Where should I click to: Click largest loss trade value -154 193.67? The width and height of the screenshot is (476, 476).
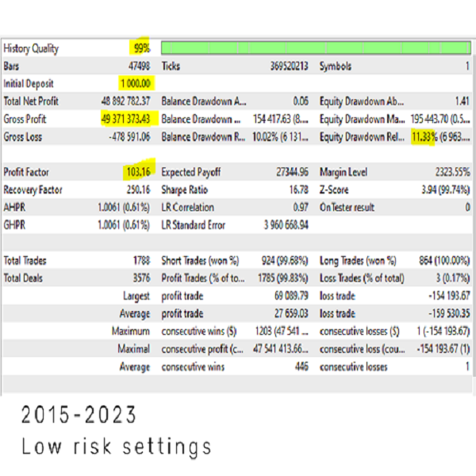[x=449, y=296]
